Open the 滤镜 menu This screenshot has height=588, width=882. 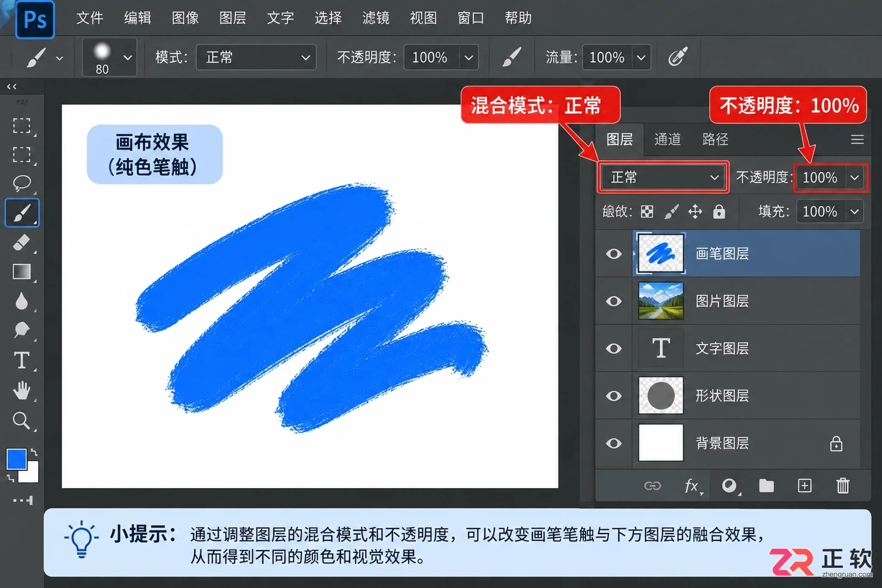pyautogui.click(x=375, y=18)
